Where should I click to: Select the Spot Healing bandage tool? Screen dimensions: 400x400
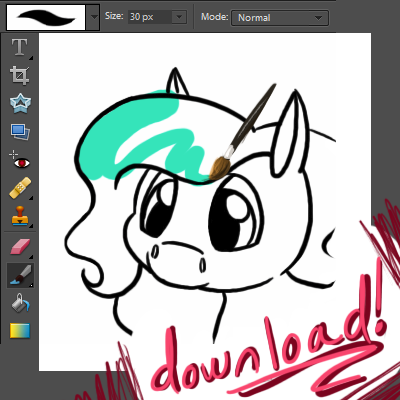(x=20, y=188)
